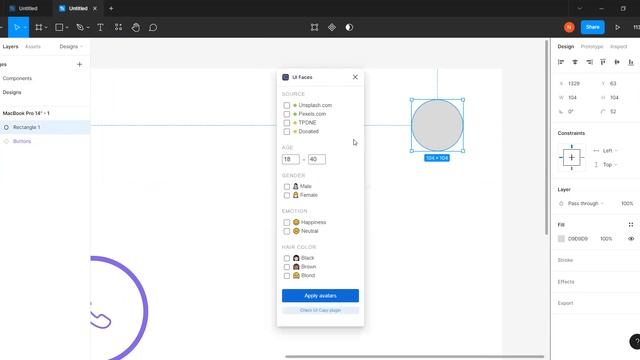Viewport: 640px width, 360px height.
Task: Check the Neutral emotion checkbox
Action: 287,231
